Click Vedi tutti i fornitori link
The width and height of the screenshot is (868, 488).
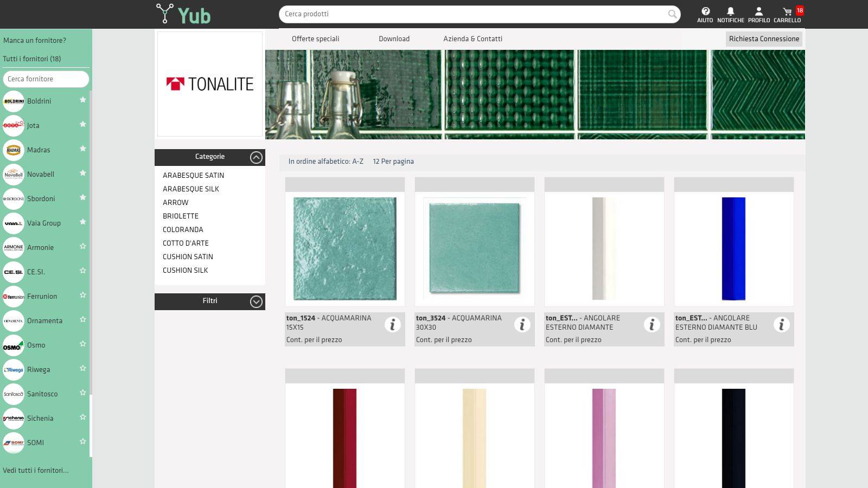click(x=36, y=471)
